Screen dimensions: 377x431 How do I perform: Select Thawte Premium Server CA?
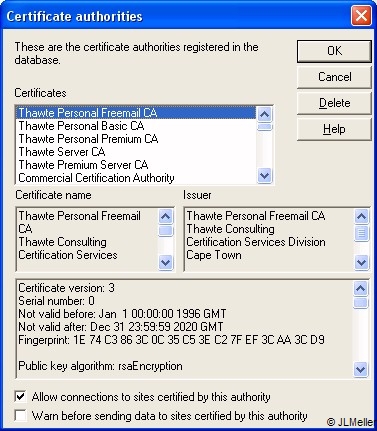click(136, 165)
